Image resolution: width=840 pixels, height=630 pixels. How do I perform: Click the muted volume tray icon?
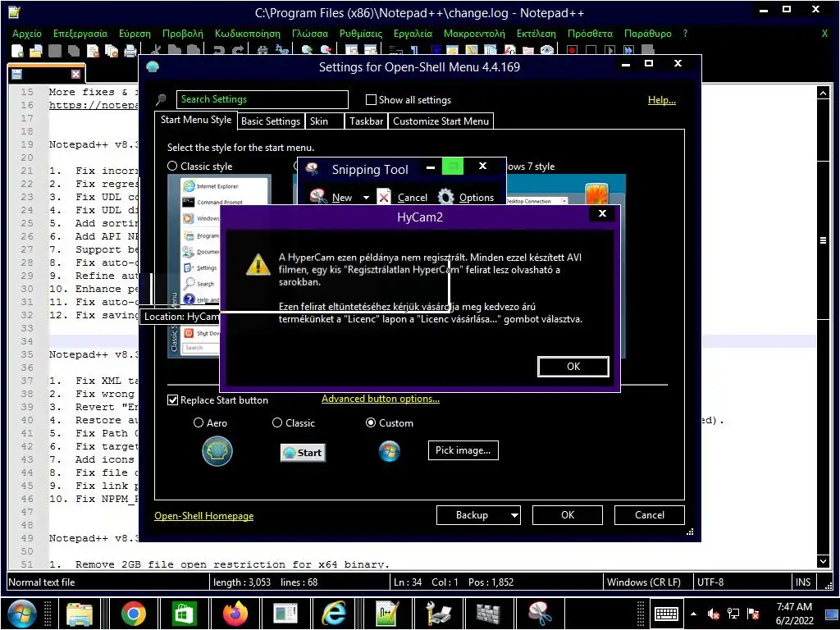[x=714, y=614]
